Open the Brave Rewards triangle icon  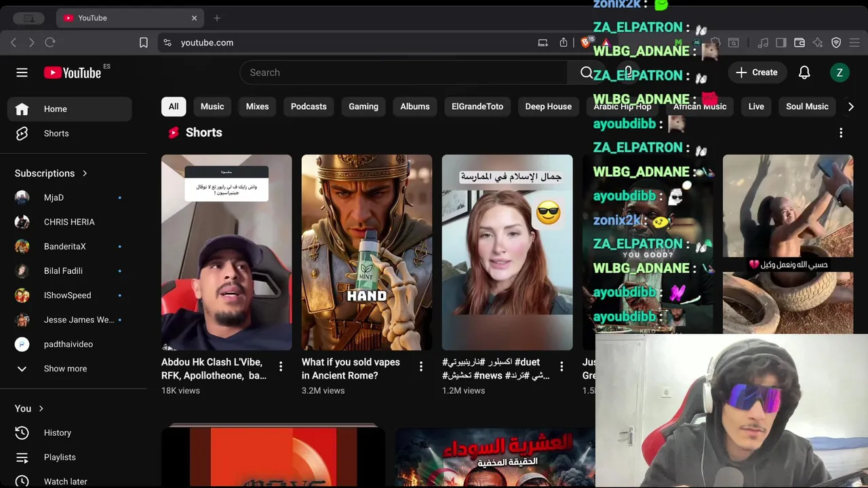tap(606, 43)
